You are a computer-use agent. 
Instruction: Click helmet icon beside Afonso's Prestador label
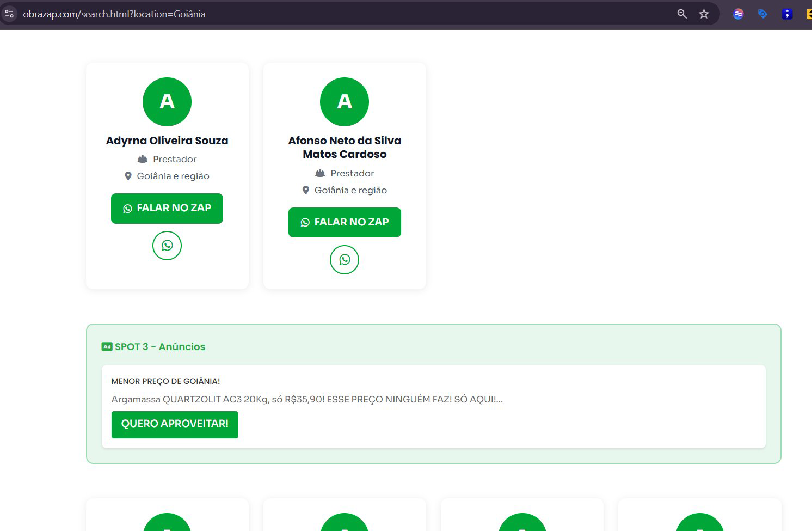coord(320,173)
